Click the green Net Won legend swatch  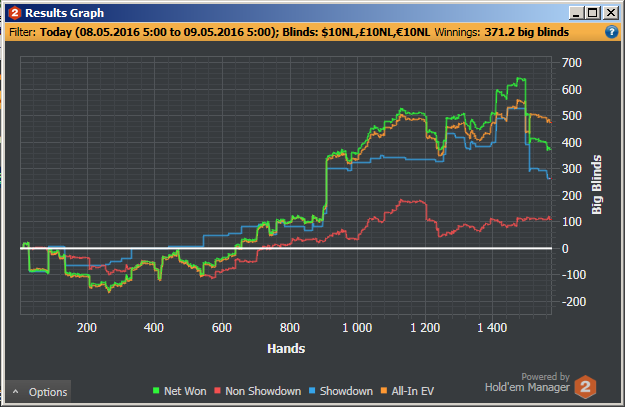pos(156,391)
